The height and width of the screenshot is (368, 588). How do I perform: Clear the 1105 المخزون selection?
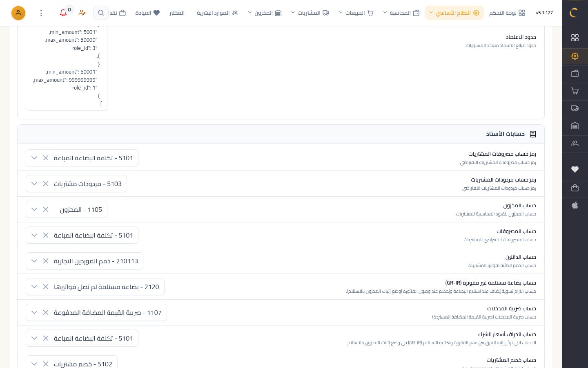(46, 209)
